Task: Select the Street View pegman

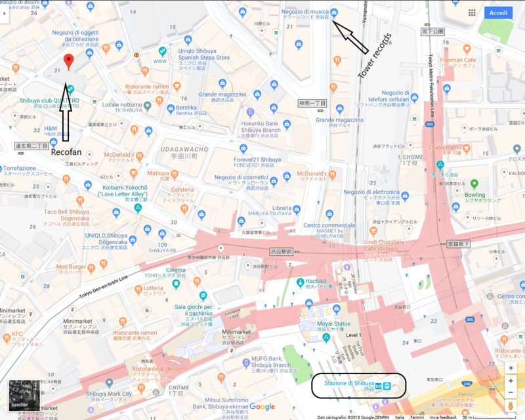Action: pos(511,406)
